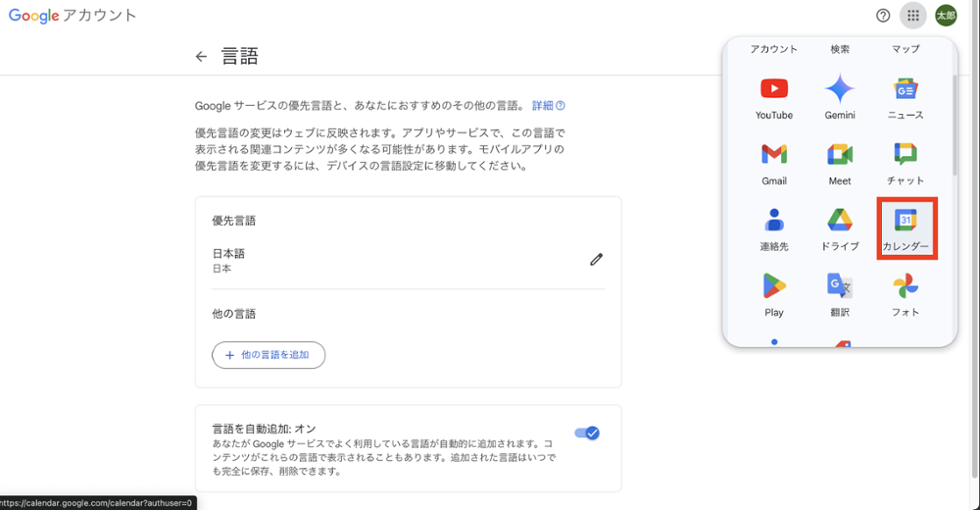
Task: Turn off 言語を自動追加 toggle switch
Action: [x=587, y=433]
